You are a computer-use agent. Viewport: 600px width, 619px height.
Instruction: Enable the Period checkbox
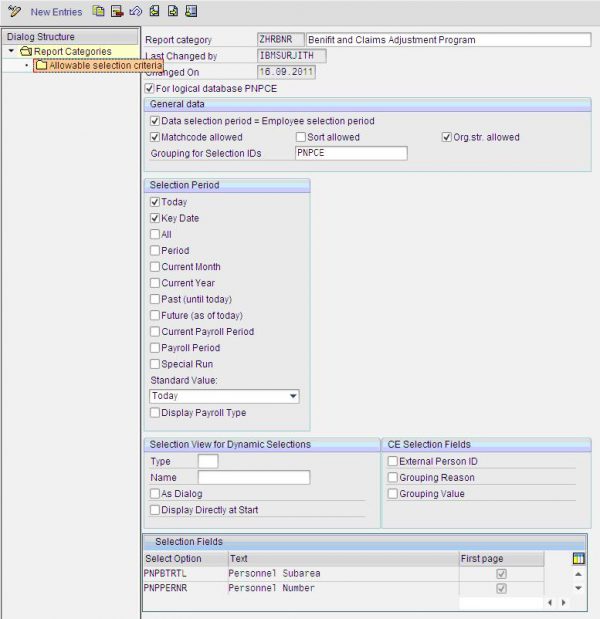(x=155, y=250)
